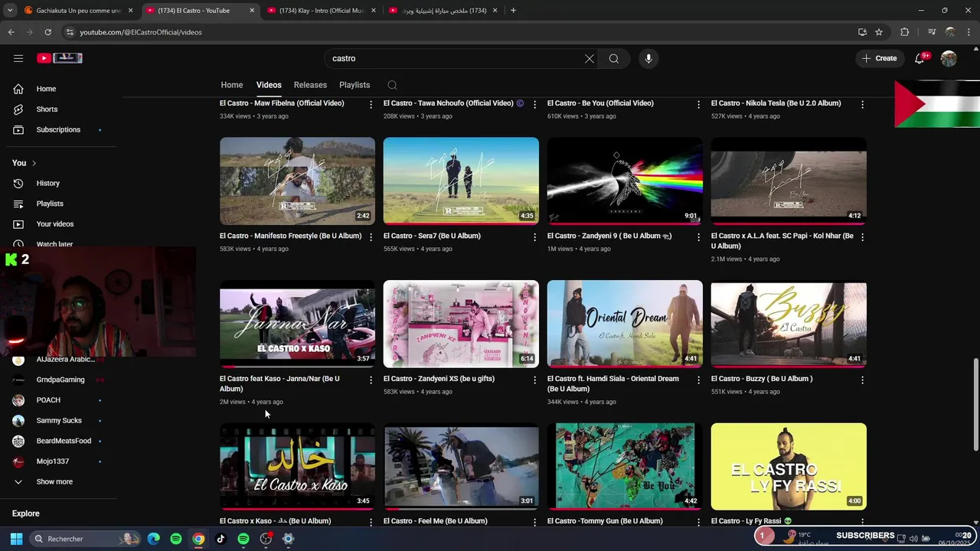Search within the channel using the magnifier icon
This screenshot has width=980, height=551.
coord(392,85)
